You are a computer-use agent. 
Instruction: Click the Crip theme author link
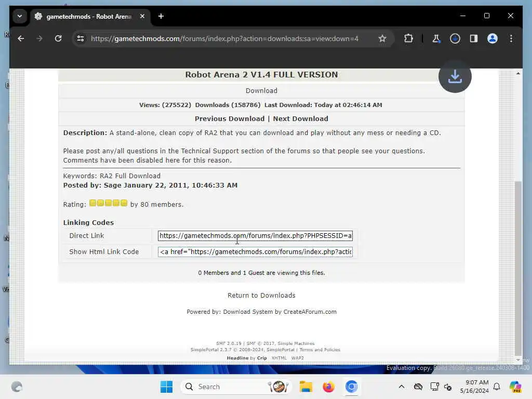[x=262, y=358]
